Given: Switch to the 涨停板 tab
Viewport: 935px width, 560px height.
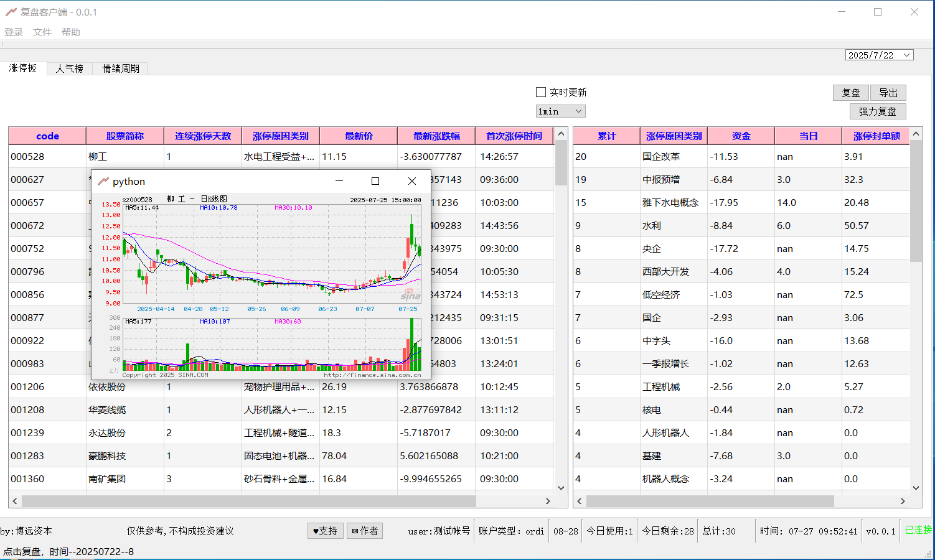Looking at the screenshot, I should coord(23,68).
